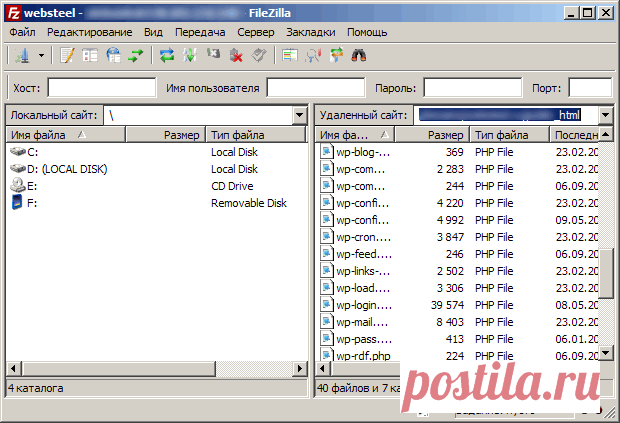Screen dimensions: 620x423
Task: Click the local list scroll-left arrow
Action: coord(13,368)
